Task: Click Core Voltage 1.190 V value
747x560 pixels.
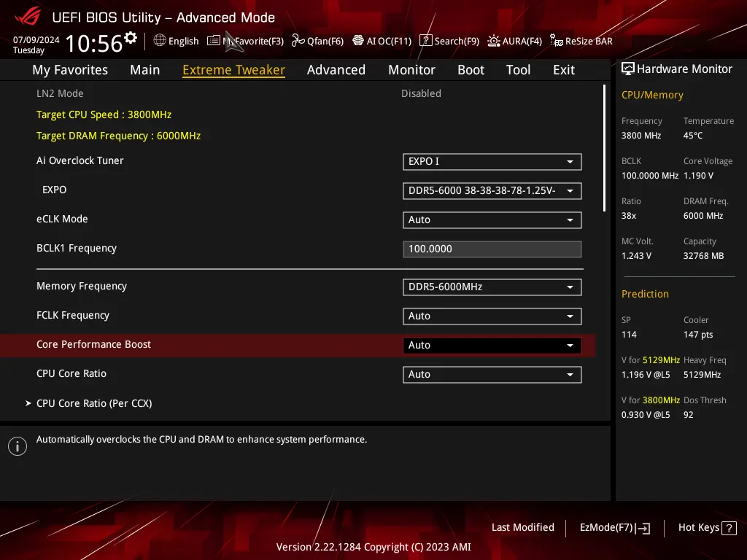Action: point(698,175)
